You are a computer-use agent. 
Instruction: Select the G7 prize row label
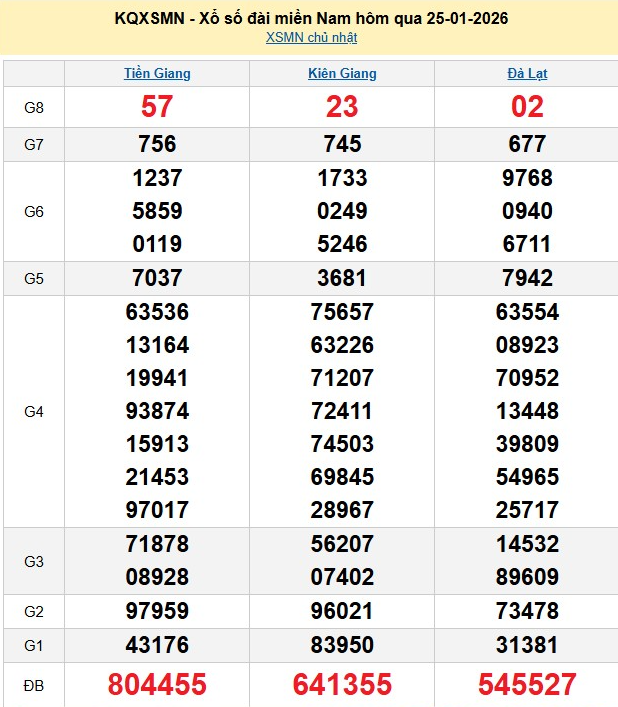coord(34,144)
